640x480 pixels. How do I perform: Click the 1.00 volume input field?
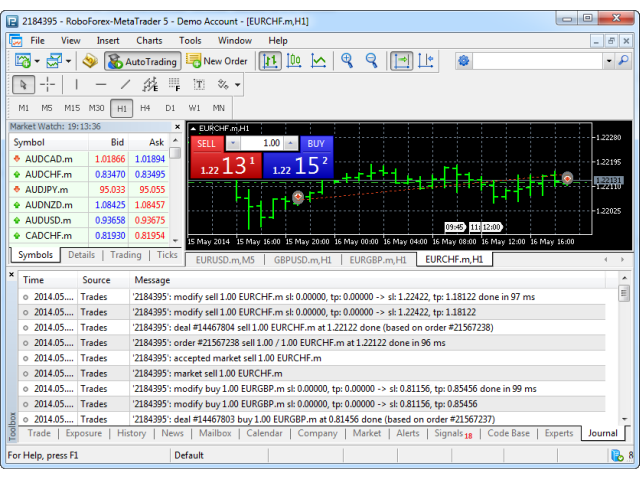click(x=261, y=143)
